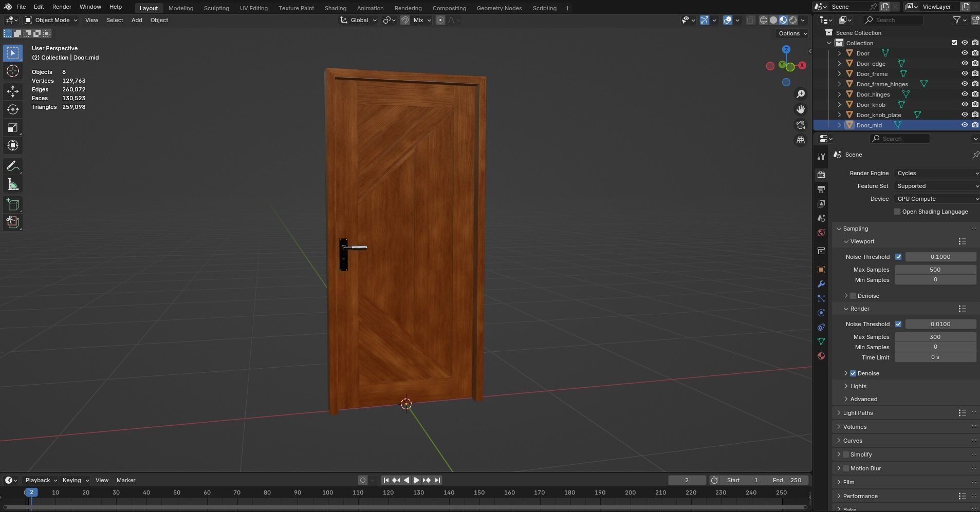The height and width of the screenshot is (512, 980).
Task: Toggle the camera view icon
Action: (801, 125)
